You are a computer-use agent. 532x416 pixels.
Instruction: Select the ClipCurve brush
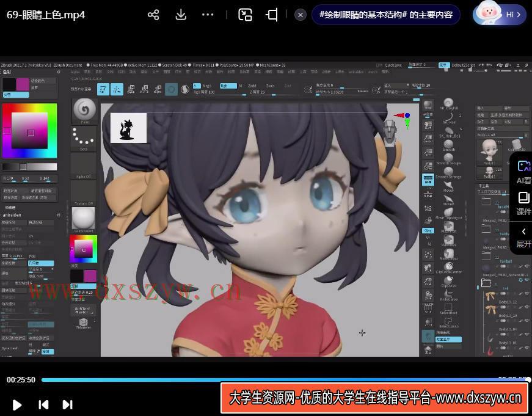(x=448, y=281)
